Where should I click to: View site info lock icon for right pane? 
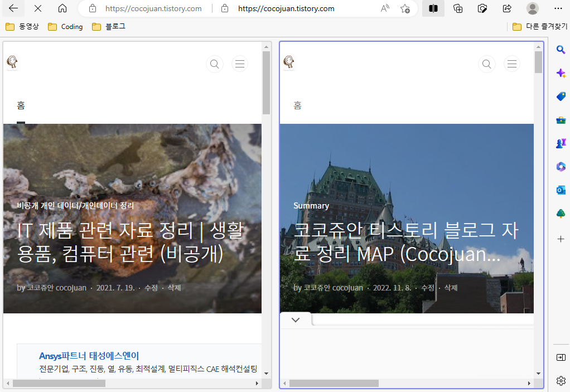pyautogui.click(x=225, y=8)
